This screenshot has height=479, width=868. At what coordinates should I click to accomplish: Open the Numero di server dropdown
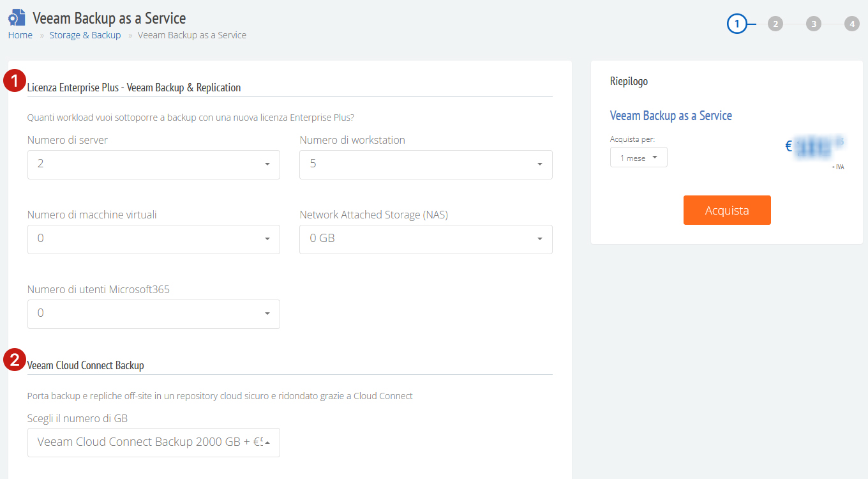[x=154, y=164]
